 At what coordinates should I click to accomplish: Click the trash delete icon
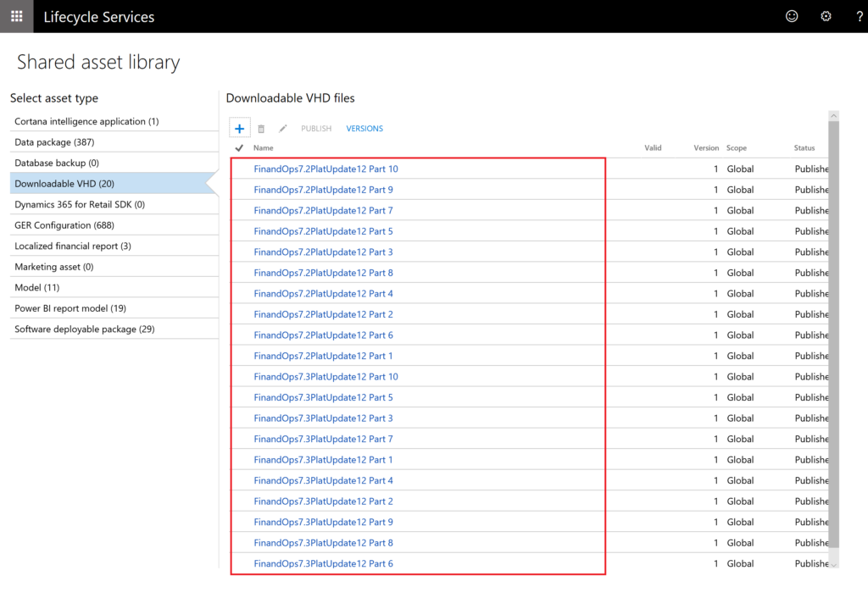pos(261,129)
